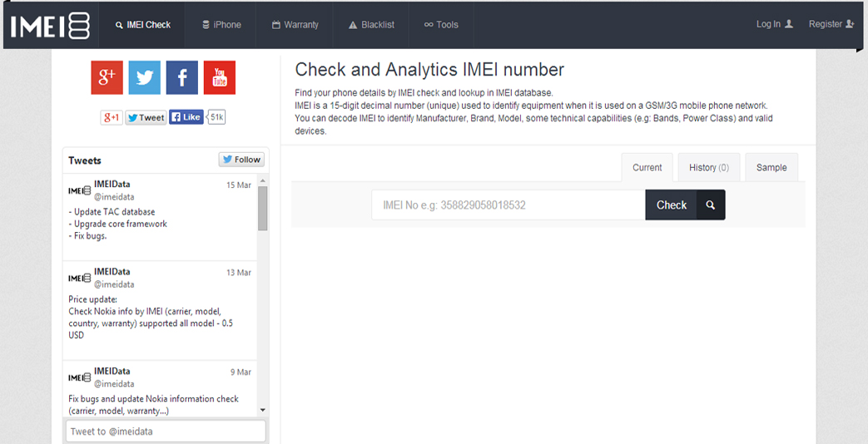
Task: Expand the Tools menu
Action: 441,25
